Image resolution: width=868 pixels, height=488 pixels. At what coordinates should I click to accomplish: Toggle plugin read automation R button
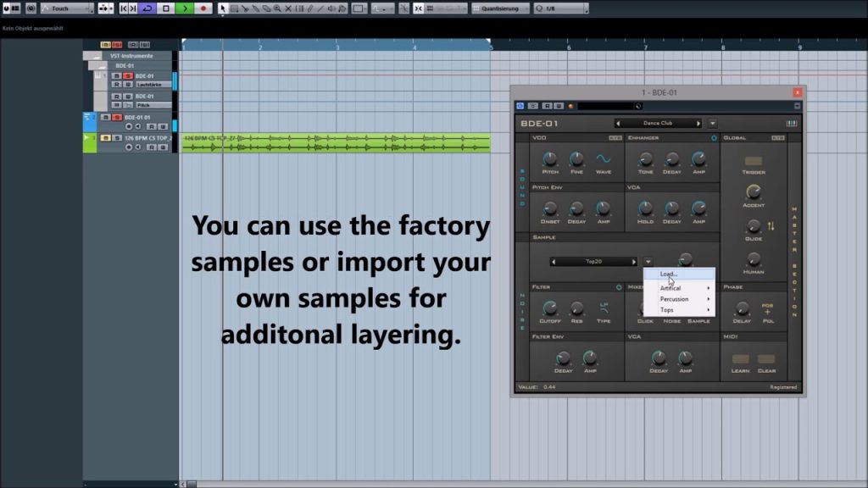pyautogui.click(x=547, y=106)
